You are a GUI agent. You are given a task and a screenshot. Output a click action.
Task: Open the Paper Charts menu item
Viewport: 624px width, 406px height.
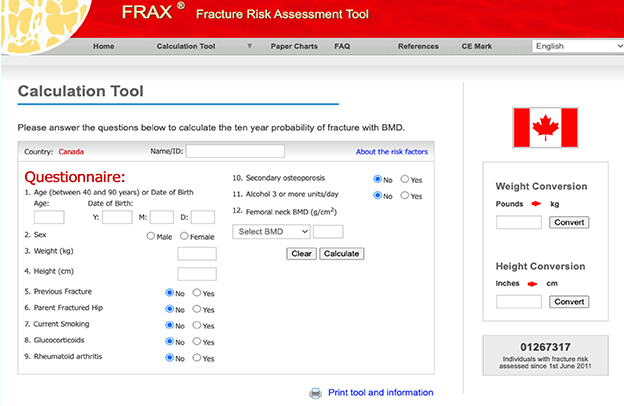[x=294, y=46]
